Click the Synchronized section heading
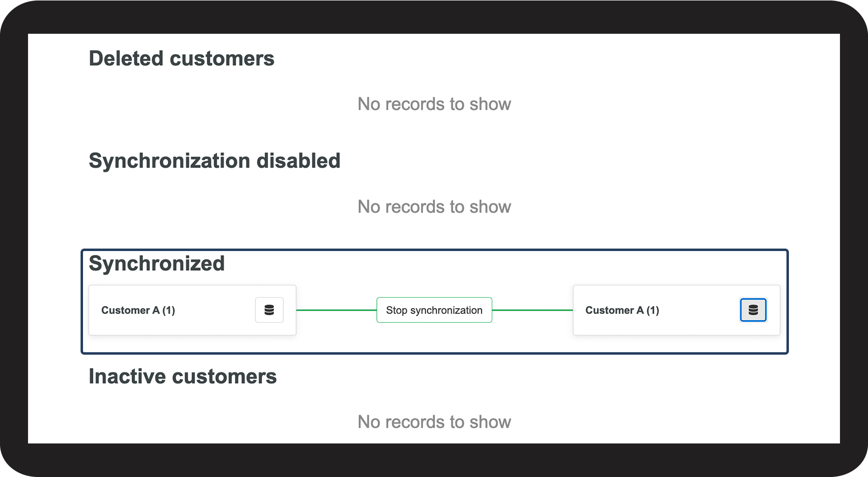This screenshot has height=477, width=868. [157, 263]
